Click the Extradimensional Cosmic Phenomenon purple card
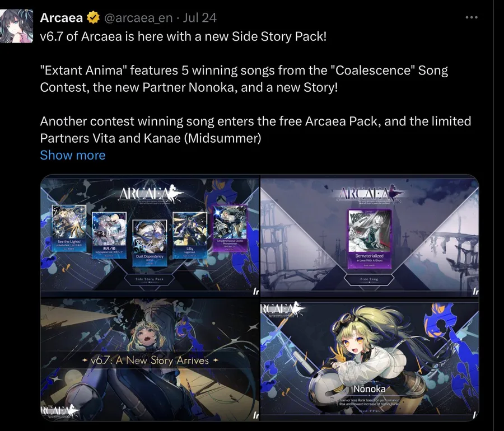The image size is (504, 431). 230,228
